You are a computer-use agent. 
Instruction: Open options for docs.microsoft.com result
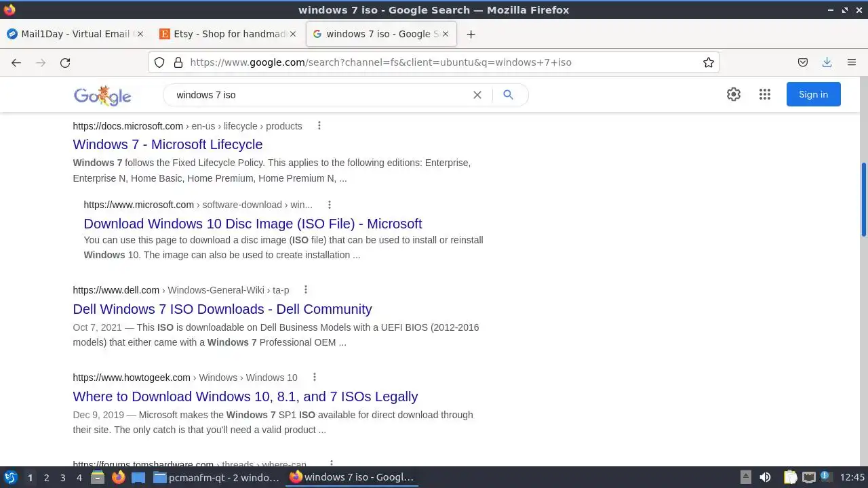click(319, 125)
